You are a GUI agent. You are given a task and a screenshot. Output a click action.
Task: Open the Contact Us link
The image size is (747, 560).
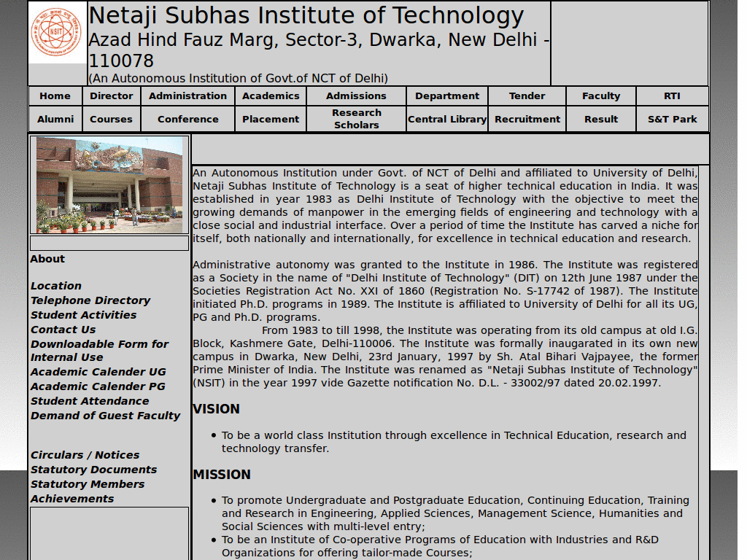point(63,330)
